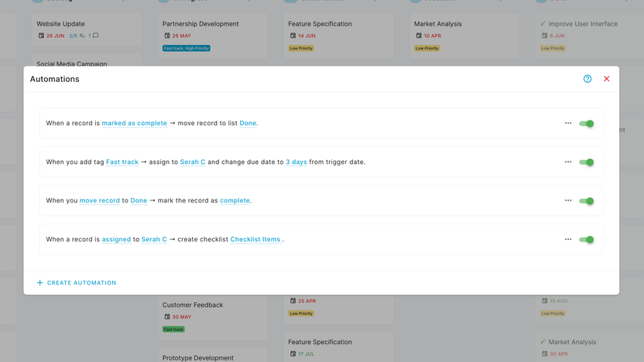Click the 2/5 checklist progress on Website Update
Screen dimensions: 644x362
(x=77, y=36)
